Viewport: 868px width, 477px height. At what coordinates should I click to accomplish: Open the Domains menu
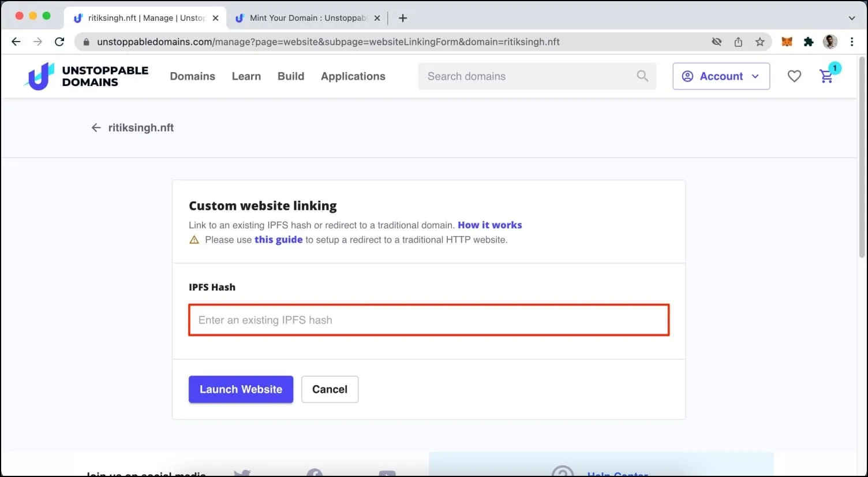192,76
